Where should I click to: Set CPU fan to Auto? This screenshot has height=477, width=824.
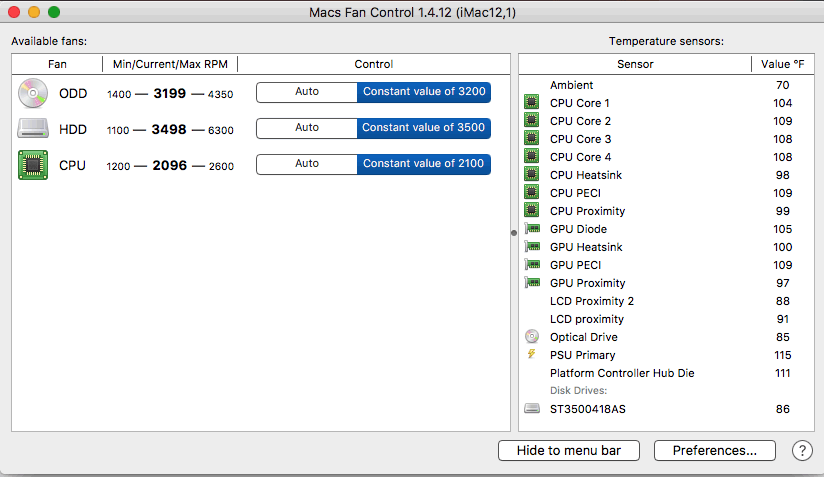(307, 164)
